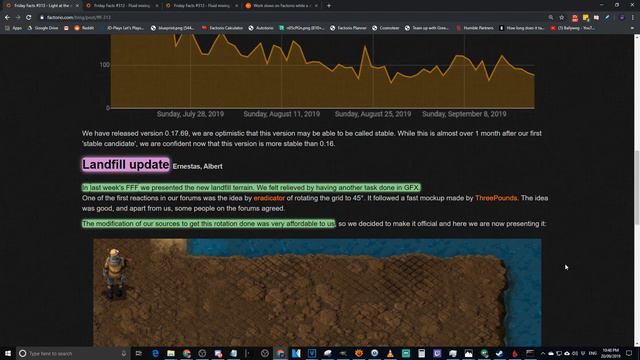Open the VLC cone icon on taskbar
640x360 pixels.
[390, 353]
